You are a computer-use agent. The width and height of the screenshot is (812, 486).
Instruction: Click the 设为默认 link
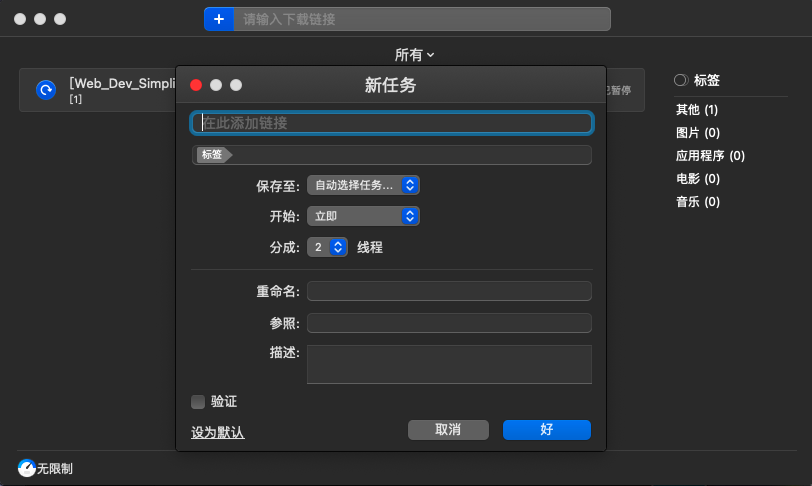coord(218,432)
